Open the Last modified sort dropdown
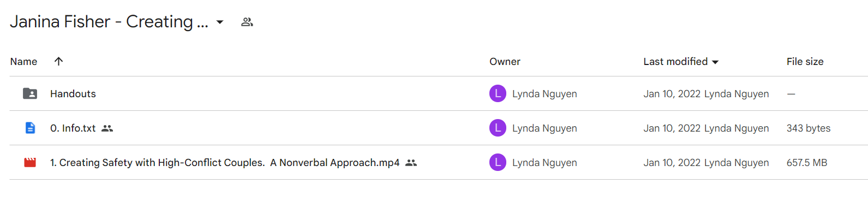This screenshot has height=201, width=868. coord(715,62)
